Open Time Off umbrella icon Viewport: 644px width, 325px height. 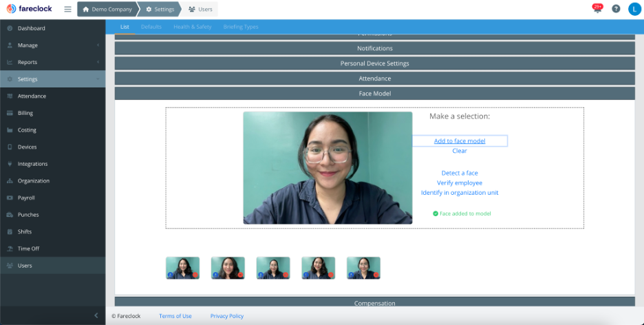click(10, 249)
